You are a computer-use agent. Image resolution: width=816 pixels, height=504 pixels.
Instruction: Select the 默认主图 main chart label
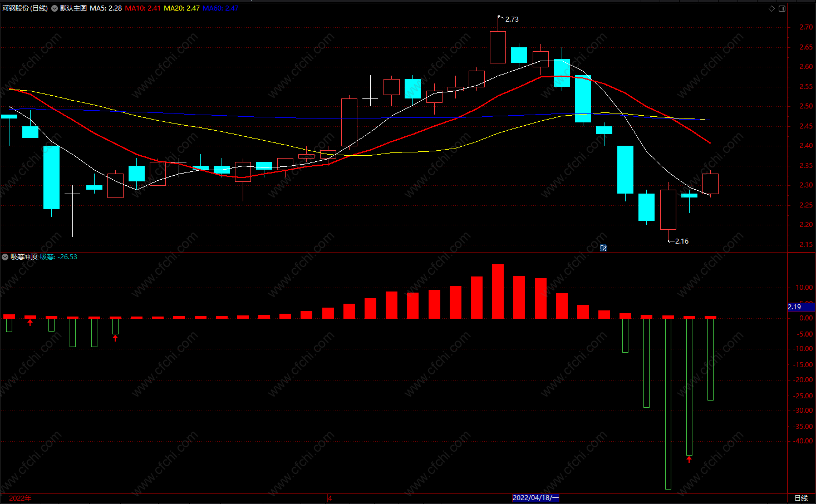(x=73, y=8)
